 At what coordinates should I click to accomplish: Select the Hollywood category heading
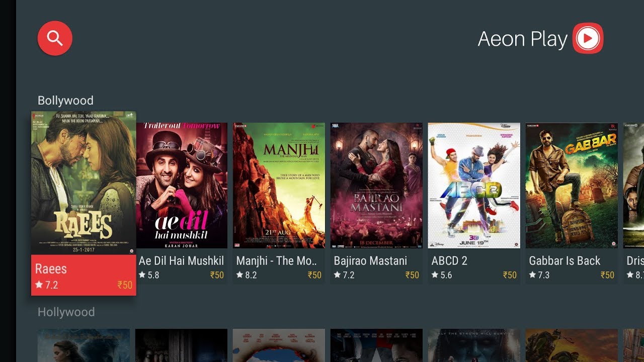[x=66, y=312]
